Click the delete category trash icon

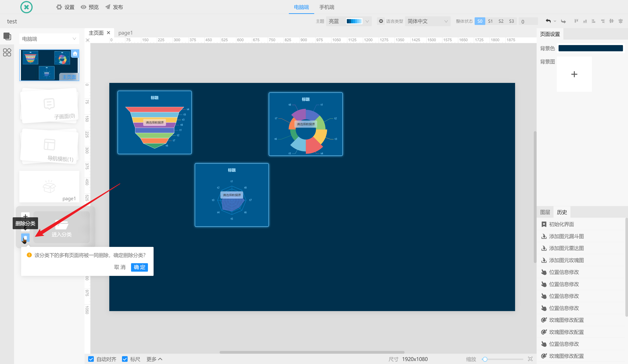(25, 237)
